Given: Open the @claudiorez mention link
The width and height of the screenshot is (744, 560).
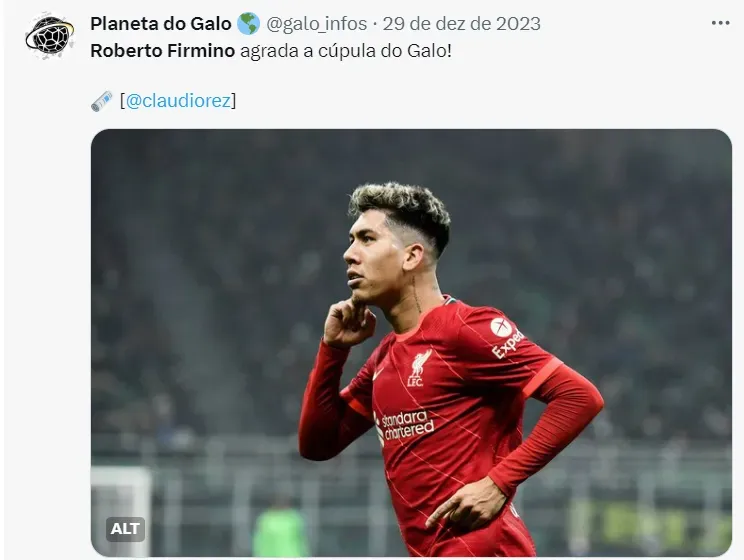Looking at the screenshot, I should coord(178,101).
